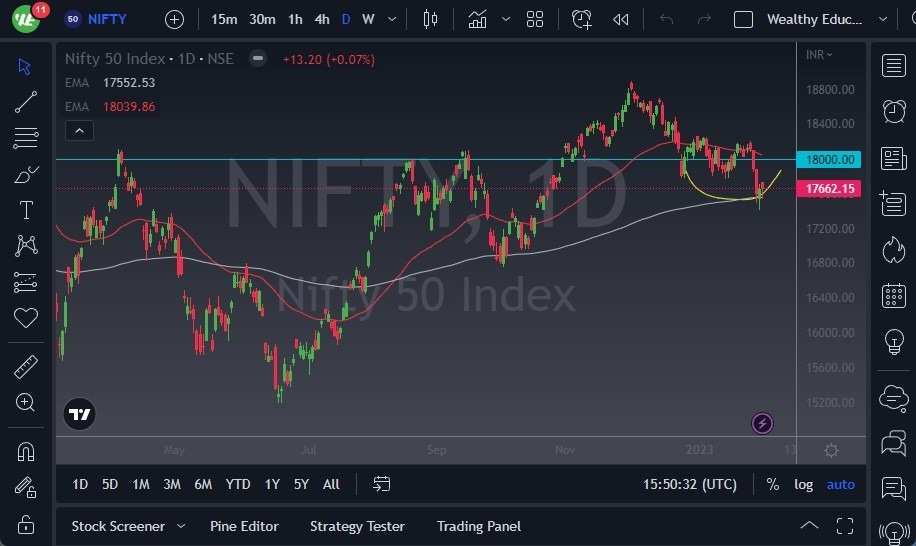The width and height of the screenshot is (916, 546).
Task: Open the forecasting and measurement tools
Action: [26, 282]
